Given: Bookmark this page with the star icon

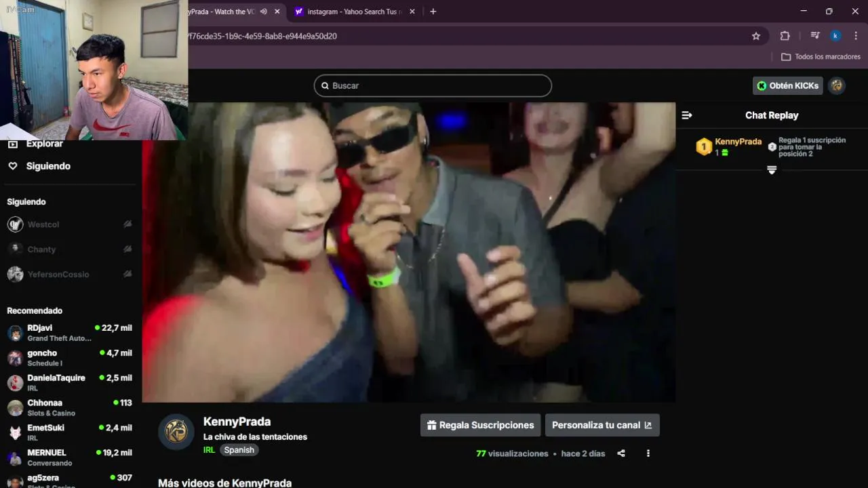Looking at the screenshot, I should coord(756,36).
